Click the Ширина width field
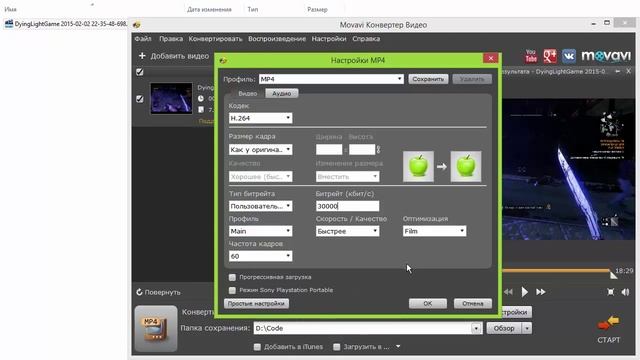This screenshot has height=360, width=640. pos(329,149)
